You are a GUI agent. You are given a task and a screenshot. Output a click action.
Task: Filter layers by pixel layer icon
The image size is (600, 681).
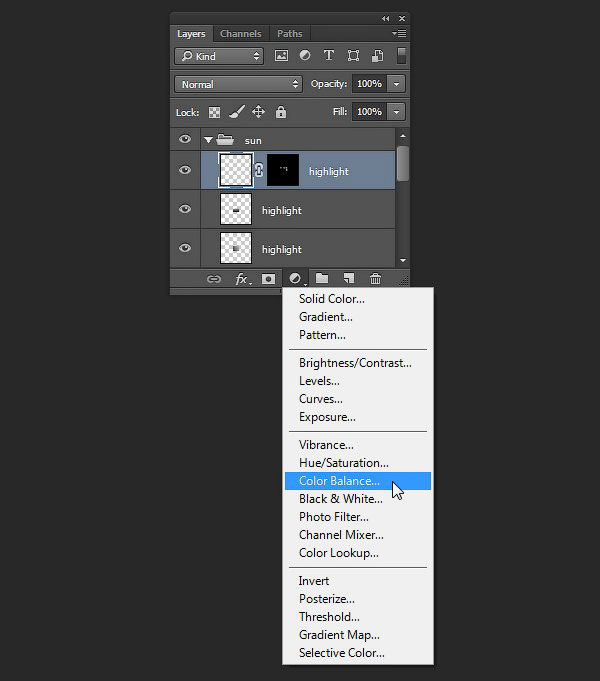pos(281,56)
